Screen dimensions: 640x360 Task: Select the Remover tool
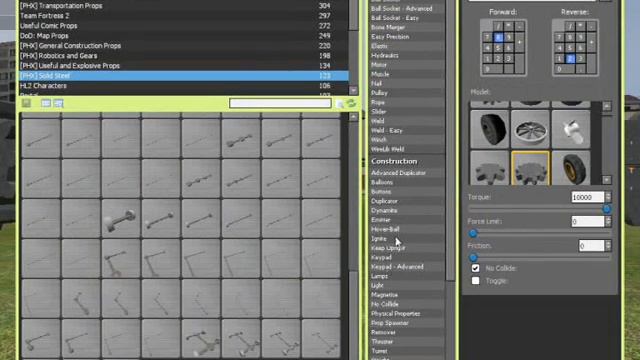407,333
